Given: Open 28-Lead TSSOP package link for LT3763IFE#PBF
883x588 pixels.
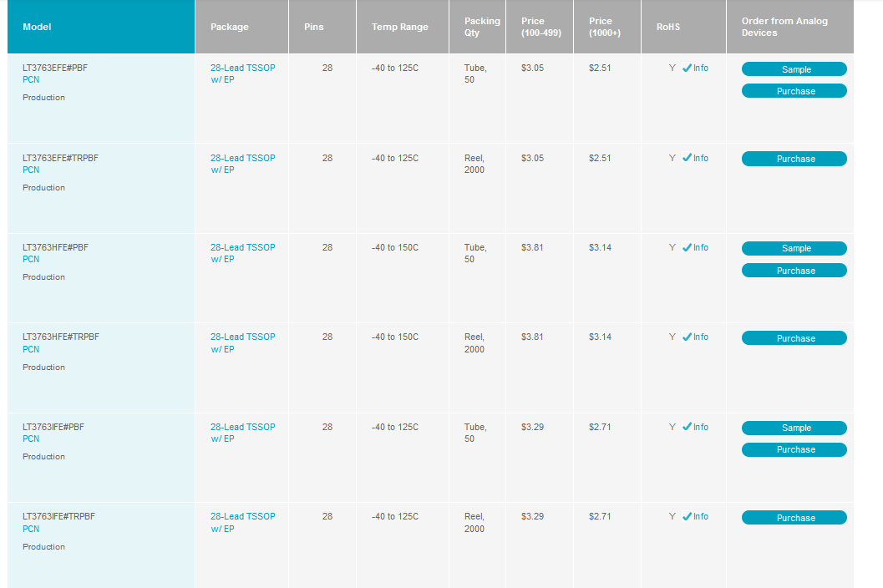Looking at the screenshot, I should tap(243, 433).
